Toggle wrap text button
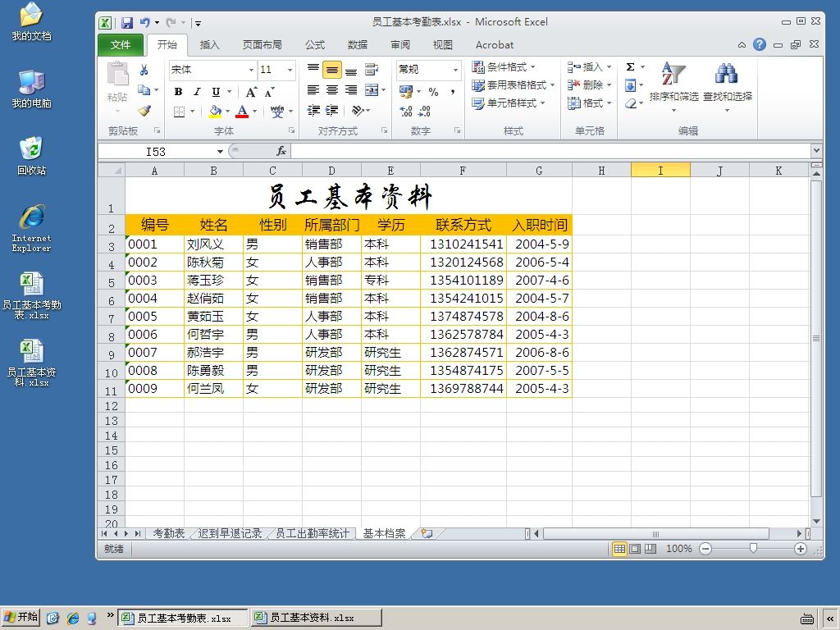840x630 pixels. [x=372, y=70]
